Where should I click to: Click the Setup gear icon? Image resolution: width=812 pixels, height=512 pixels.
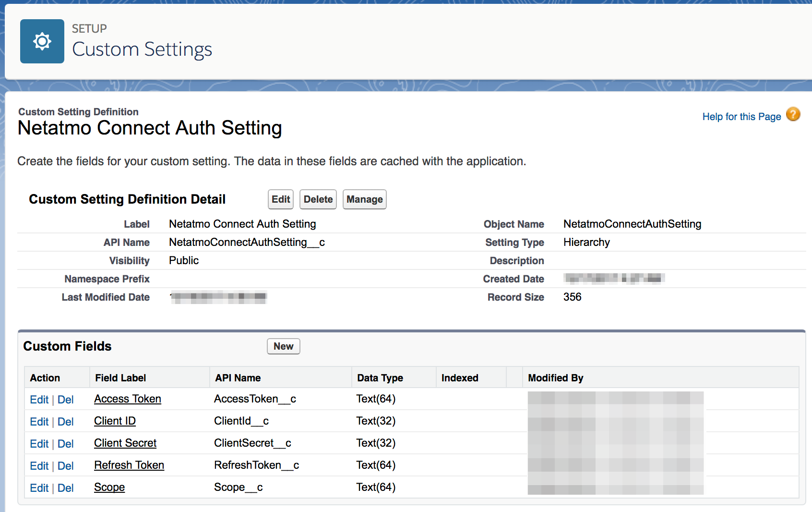(x=42, y=41)
